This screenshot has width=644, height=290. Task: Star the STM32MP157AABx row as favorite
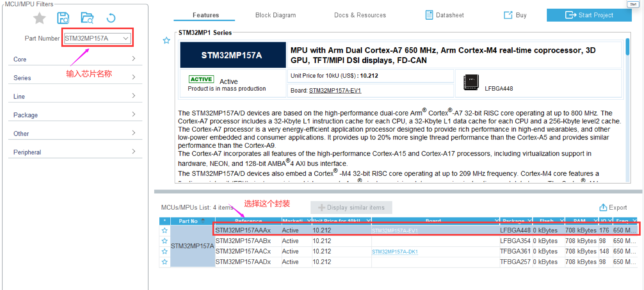coord(164,241)
